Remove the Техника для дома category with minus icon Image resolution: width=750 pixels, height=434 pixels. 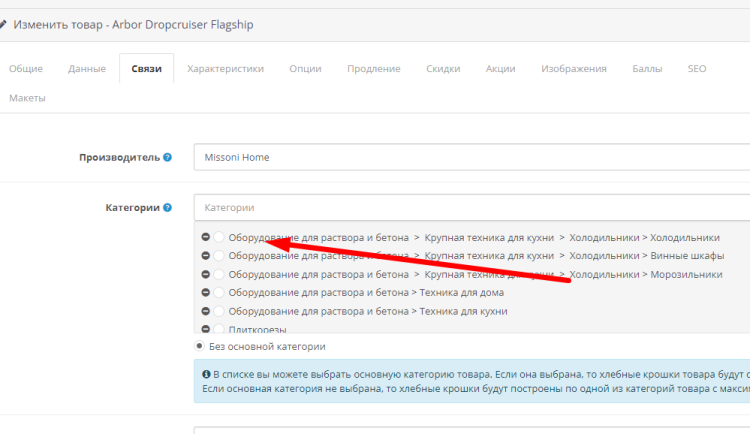coord(205,293)
